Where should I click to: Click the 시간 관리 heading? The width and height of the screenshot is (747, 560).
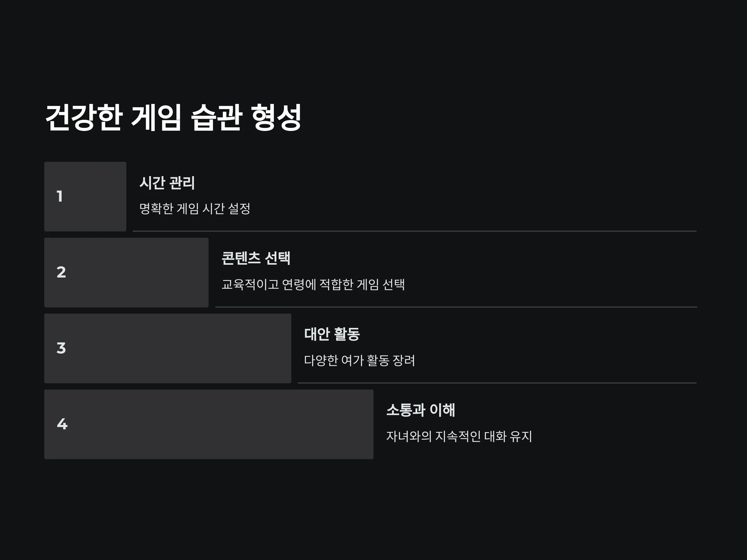[x=167, y=183]
